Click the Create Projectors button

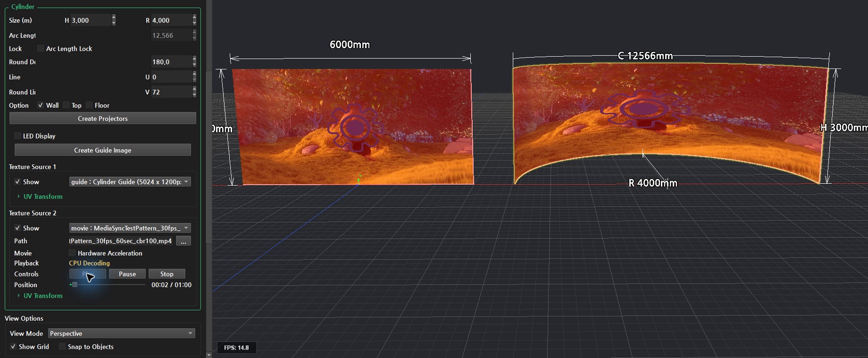[103, 119]
